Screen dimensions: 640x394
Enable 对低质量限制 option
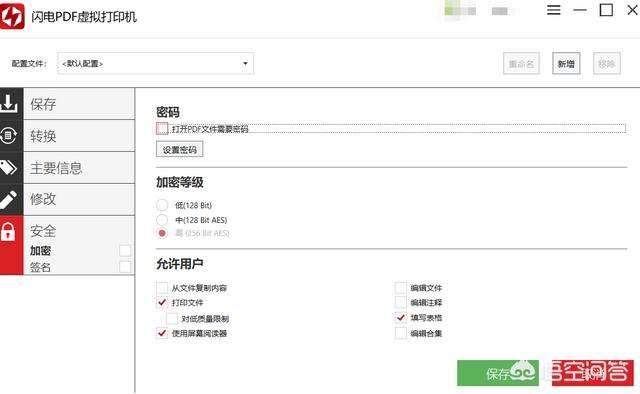172,318
